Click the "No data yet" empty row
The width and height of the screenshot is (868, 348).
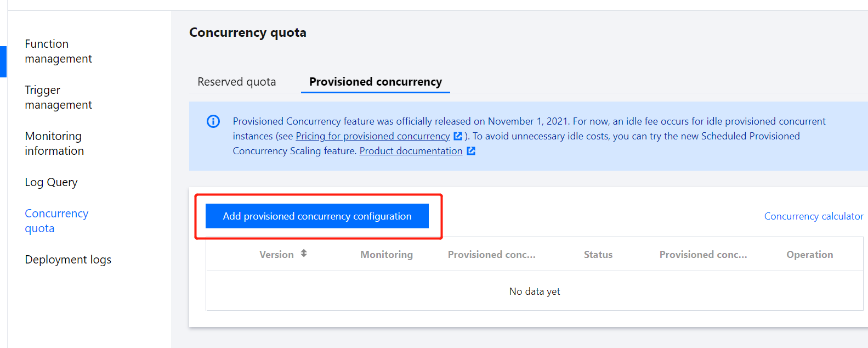click(535, 291)
